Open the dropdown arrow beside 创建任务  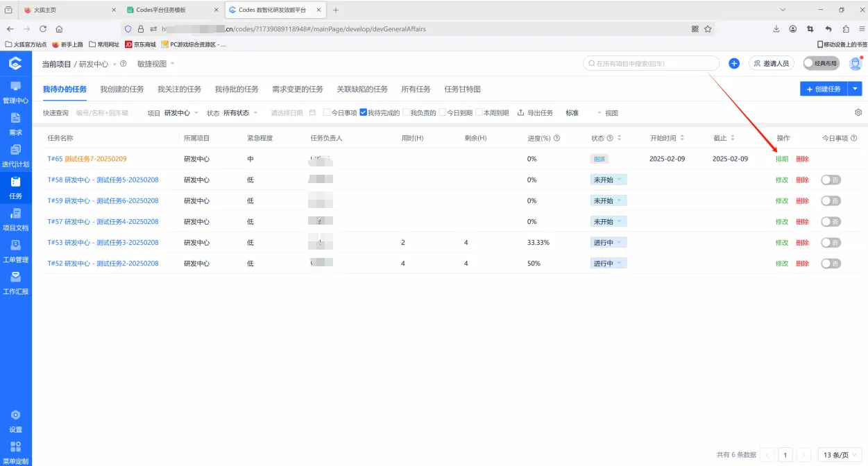[x=855, y=89]
